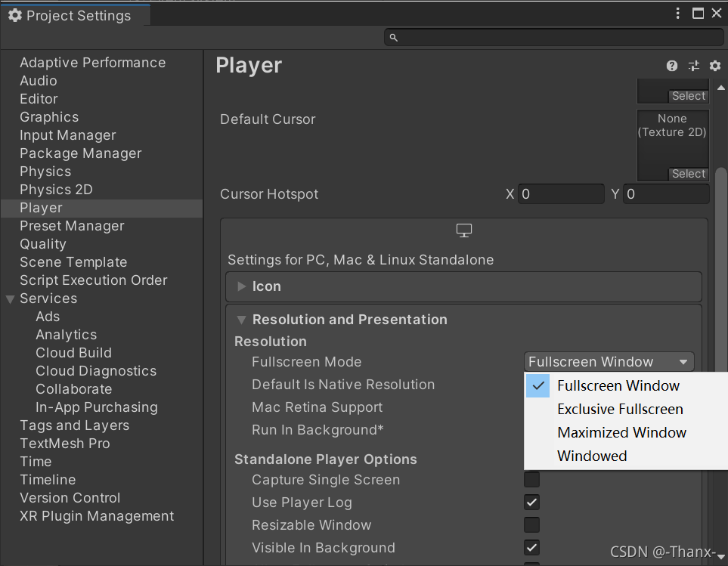The height and width of the screenshot is (566, 728).
Task: Click the three-dot window options menu
Action: (678, 14)
